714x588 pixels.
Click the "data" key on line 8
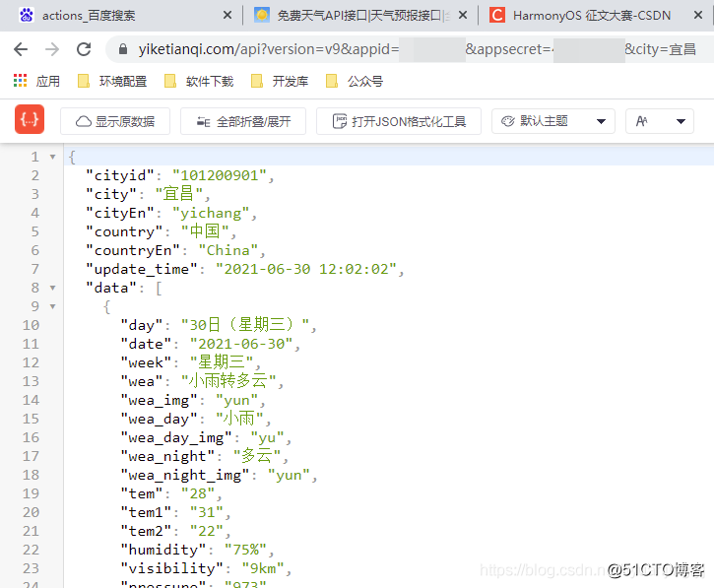coord(111,288)
